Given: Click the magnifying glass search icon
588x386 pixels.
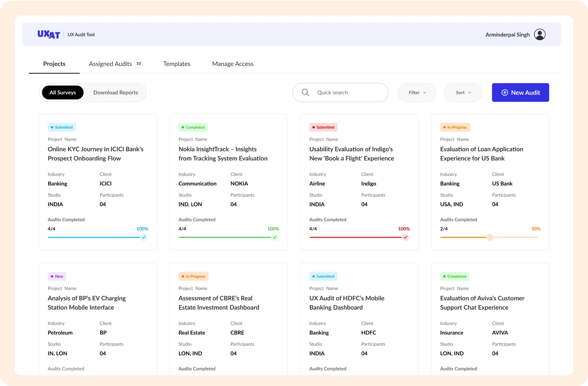Looking at the screenshot, I should pos(305,93).
